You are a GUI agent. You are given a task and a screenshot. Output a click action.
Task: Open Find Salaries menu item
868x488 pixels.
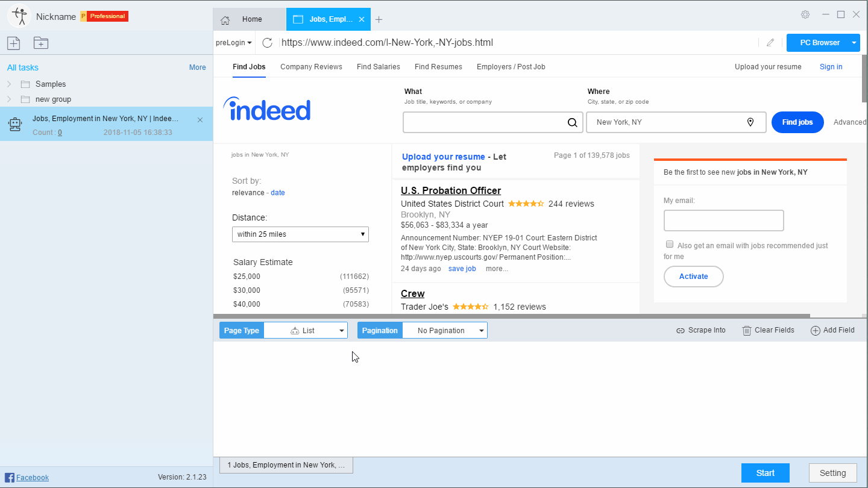click(x=379, y=67)
